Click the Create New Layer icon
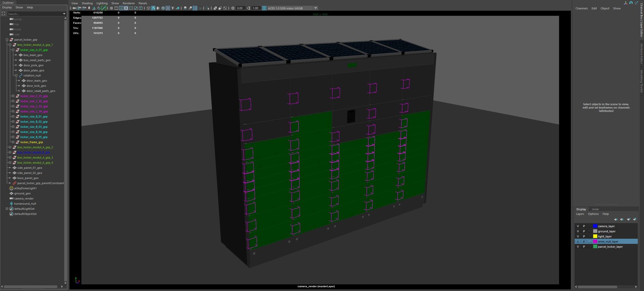644x291 pixels. tap(629, 219)
